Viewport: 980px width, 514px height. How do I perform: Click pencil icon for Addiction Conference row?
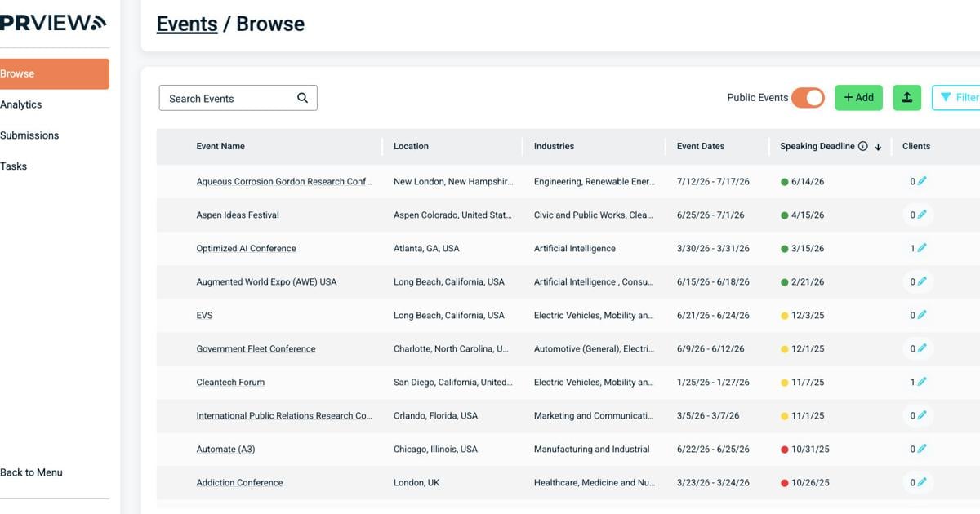922,482
